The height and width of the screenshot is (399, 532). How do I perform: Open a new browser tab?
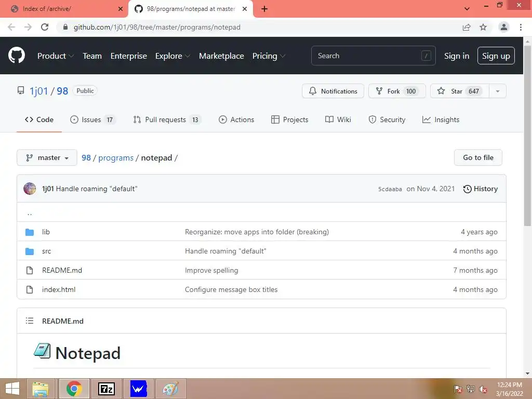264,9
